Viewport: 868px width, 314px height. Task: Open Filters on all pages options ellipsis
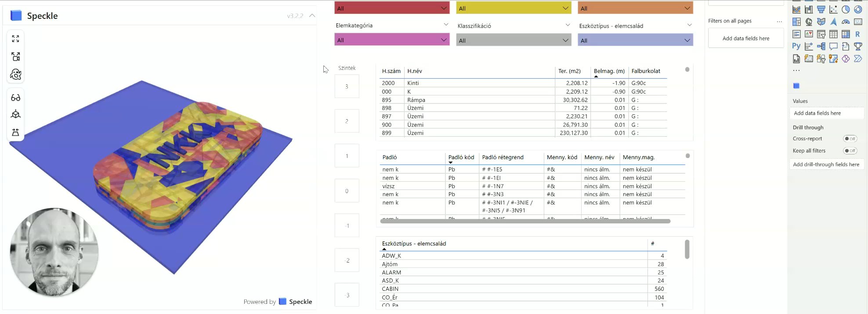tap(779, 21)
